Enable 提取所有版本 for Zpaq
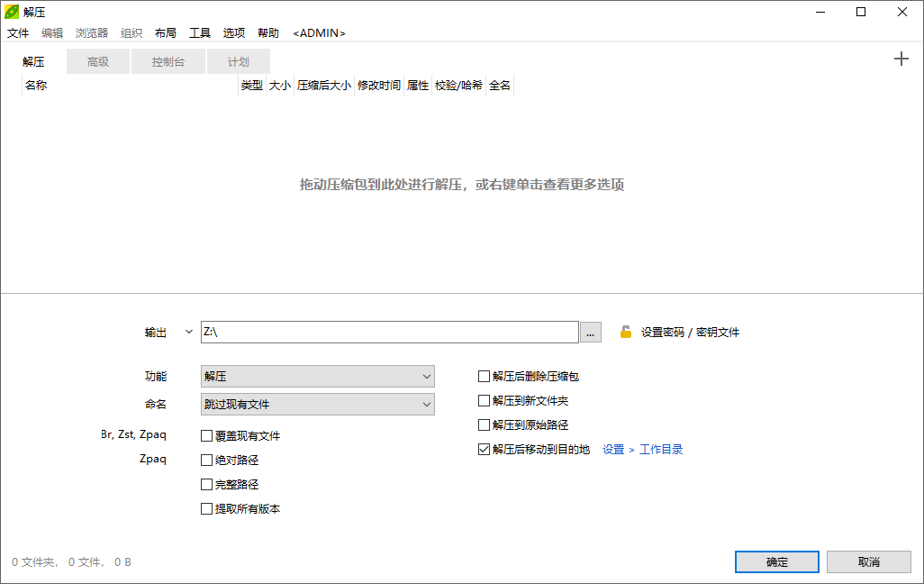The image size is (924, 584). coord(205,508)
